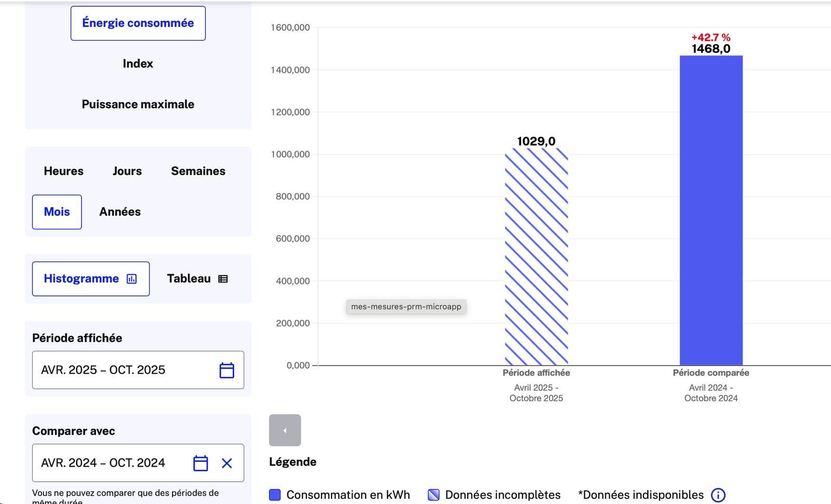Select Semaines time granularity
This screenshot has width=831, height=504.
coord(198,171)
